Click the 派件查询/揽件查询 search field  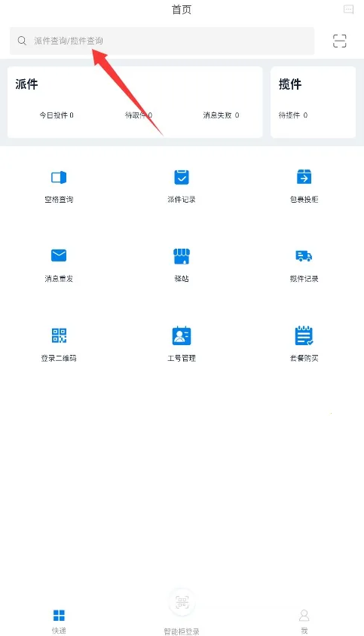[x=162, y=41]
